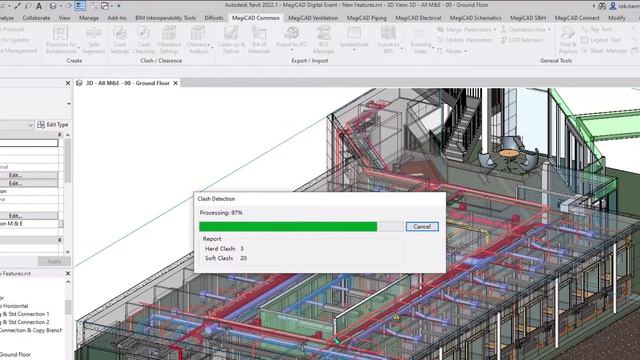Screen dimensions: 640x360
Task: Select 'Ground Floor' item in Project Browser
Action: pos(15,354)
